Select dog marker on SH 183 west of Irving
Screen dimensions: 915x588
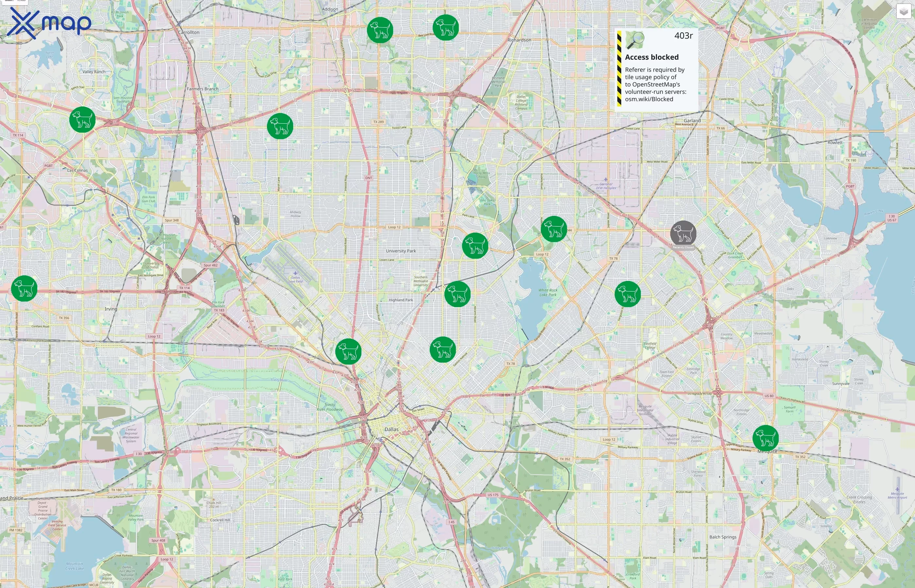pos(24,288)
